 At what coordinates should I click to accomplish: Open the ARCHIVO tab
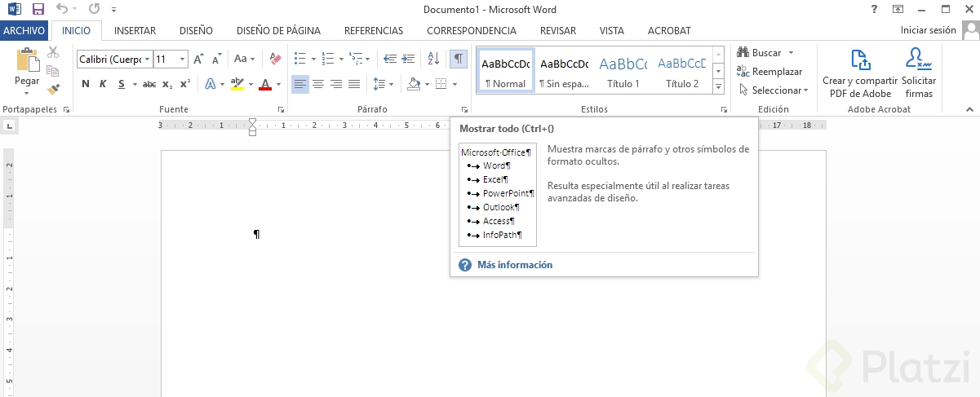point(24,31)
